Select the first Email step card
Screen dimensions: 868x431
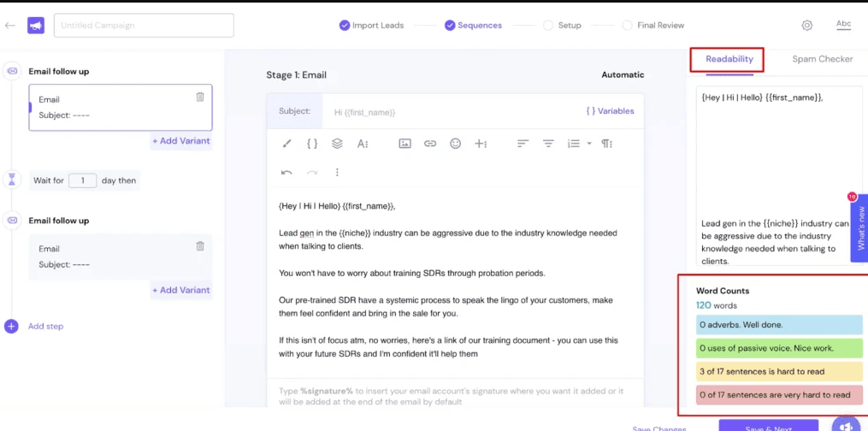(121, 108)
